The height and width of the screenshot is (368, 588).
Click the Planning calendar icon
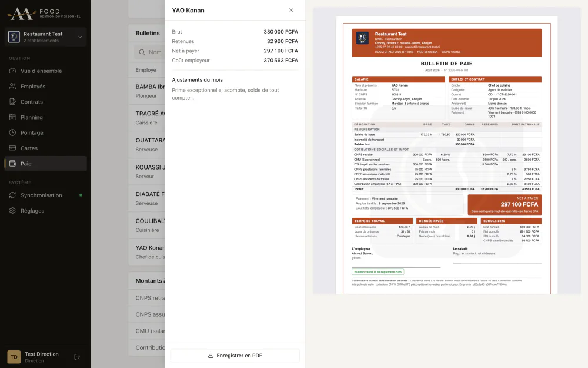tap(12, 117)
